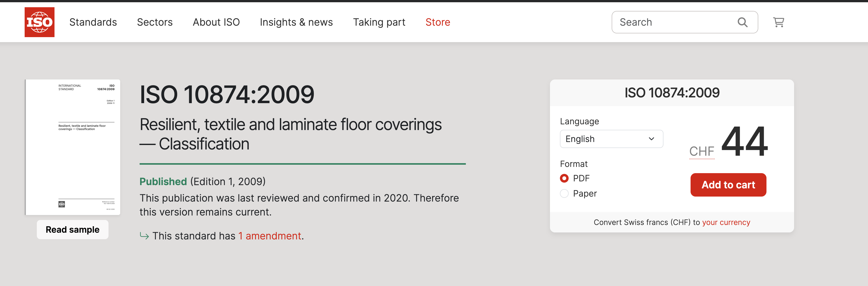The height and width of the screenshot is (286, 868).
Task: Click the Published status text
Action: click(163, 181)
